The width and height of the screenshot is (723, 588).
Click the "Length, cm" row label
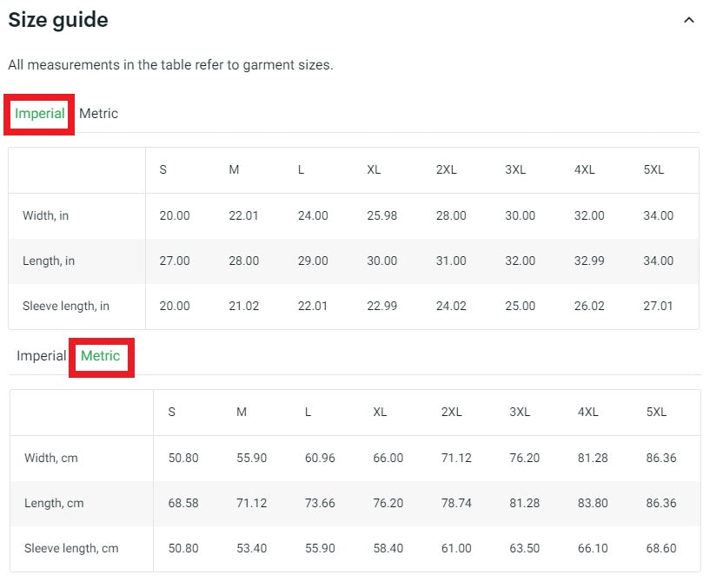54,503
